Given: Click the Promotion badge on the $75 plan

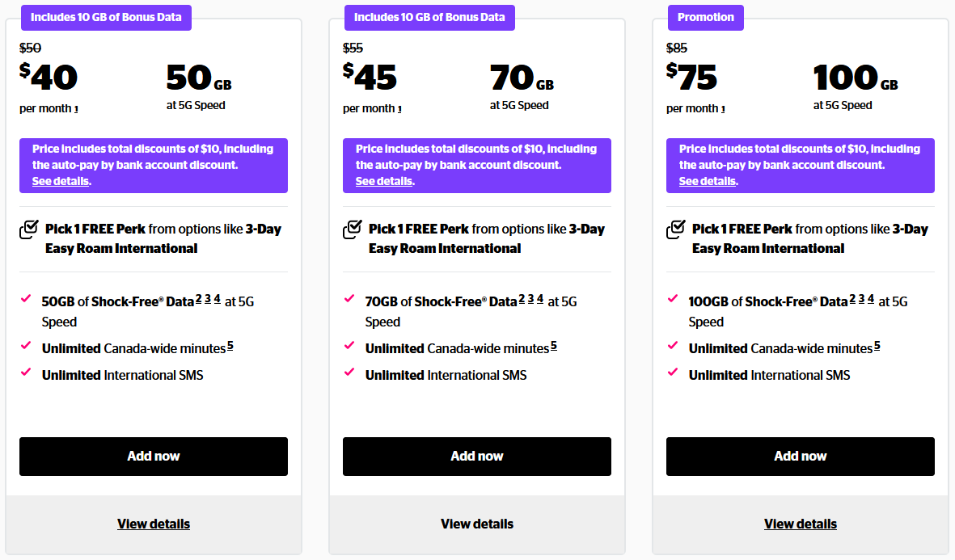Looking at the screenshot, I should (705, 17).
